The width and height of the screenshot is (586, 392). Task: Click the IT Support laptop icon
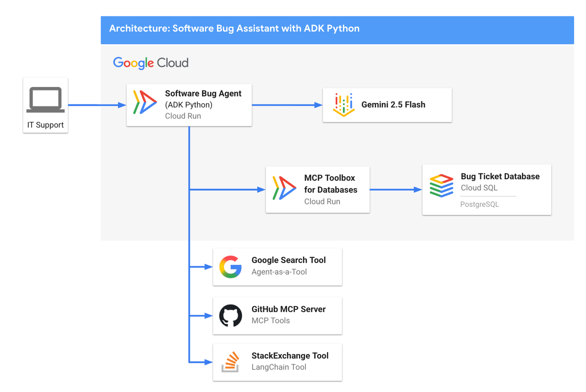pos(45,100)
